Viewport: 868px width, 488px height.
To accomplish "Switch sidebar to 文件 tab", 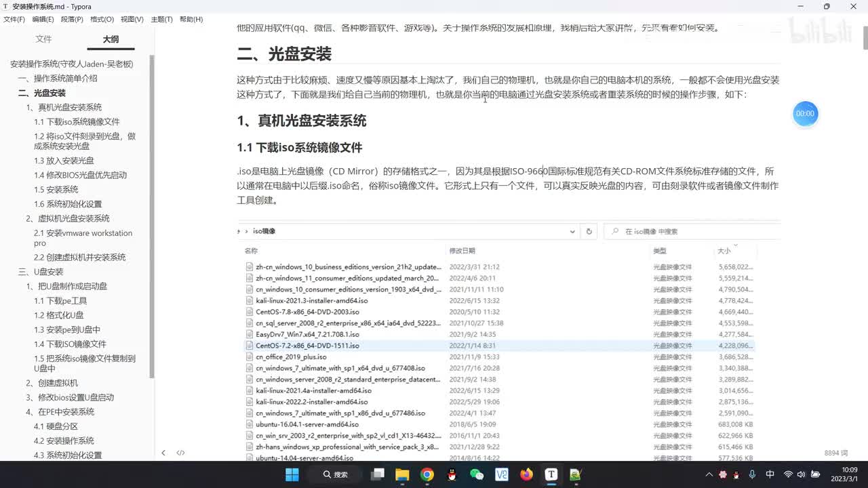I will coord(43,39).
